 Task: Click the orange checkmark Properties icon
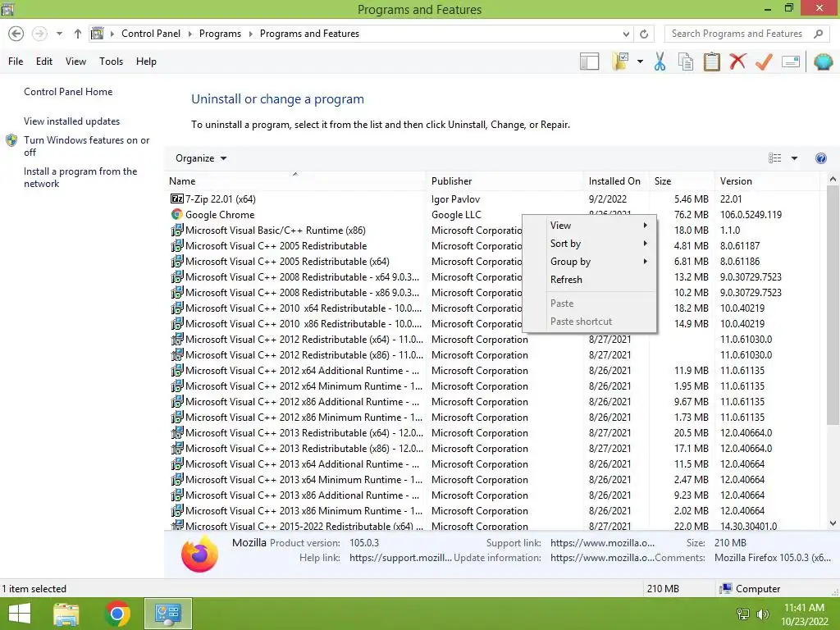pyautogui.click(x=764, y=62)
